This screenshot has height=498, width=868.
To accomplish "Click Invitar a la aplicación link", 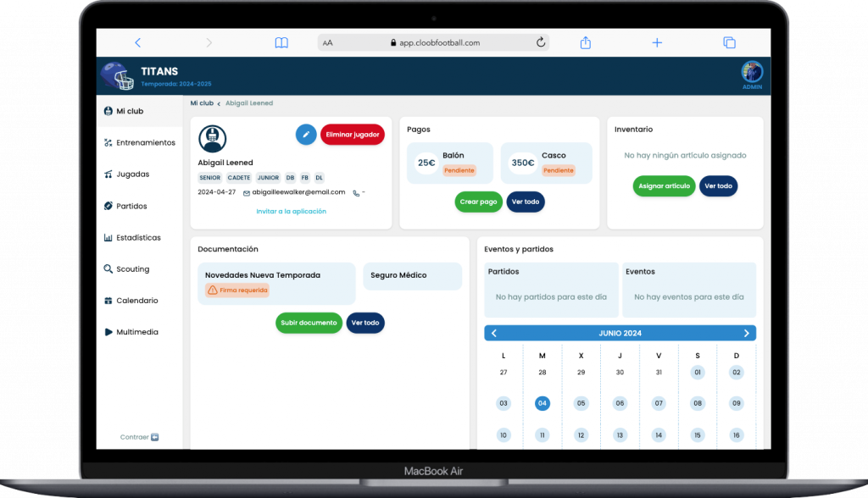I will pos(291,211).
